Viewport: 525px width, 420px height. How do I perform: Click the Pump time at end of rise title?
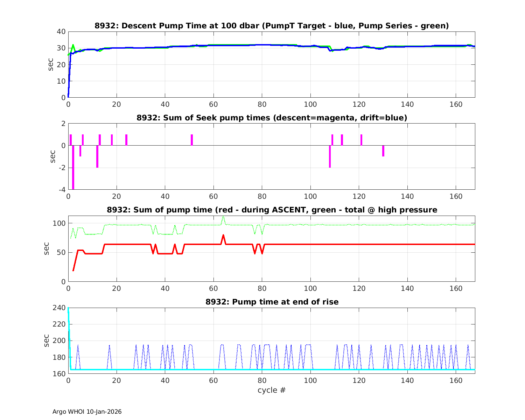click(272, 302)
